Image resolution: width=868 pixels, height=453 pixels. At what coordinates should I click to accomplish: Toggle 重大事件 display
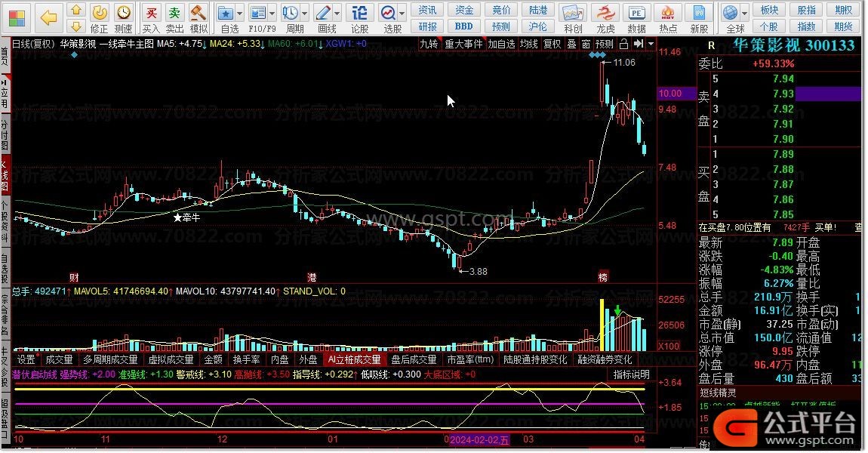(463, 44)
